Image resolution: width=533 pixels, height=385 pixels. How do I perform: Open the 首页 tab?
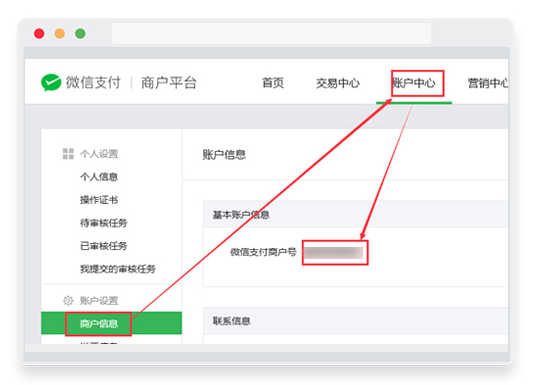(273, 83)
